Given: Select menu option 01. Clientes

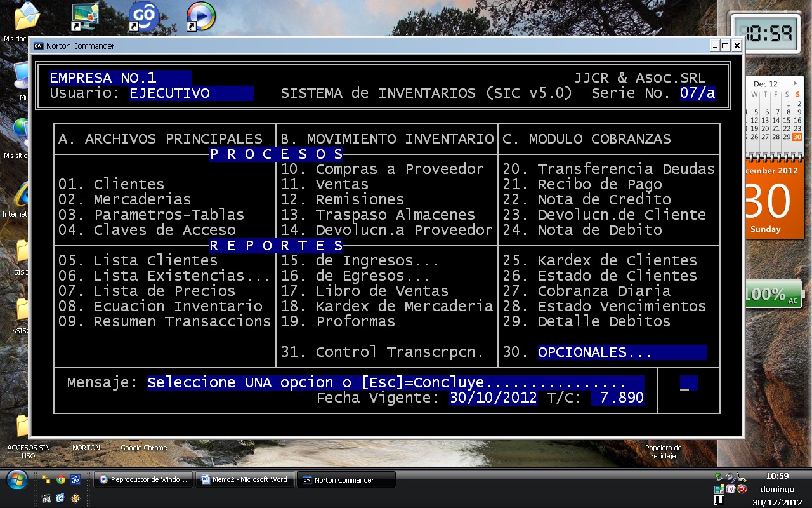Looking at the screenshot, I should (x=111, y=184).
